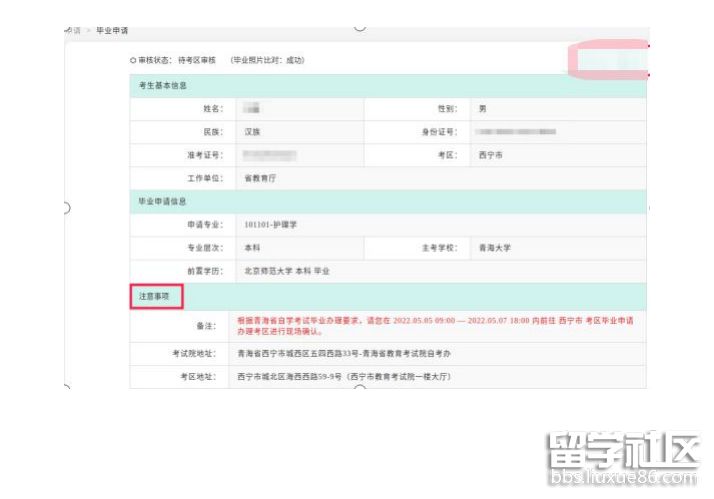Viewport: 714px width, 499px height.
Task: Click the red 备注 notice text
Action: coord(438,324)
